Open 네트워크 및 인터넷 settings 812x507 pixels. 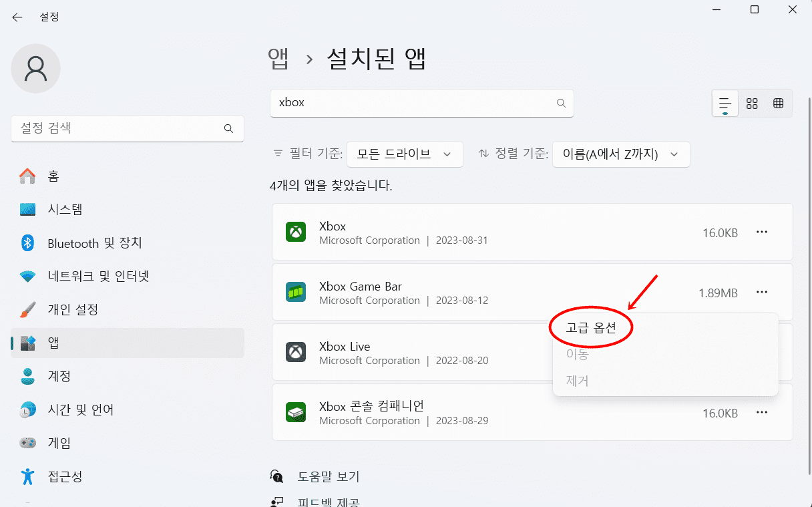point(128,277)
